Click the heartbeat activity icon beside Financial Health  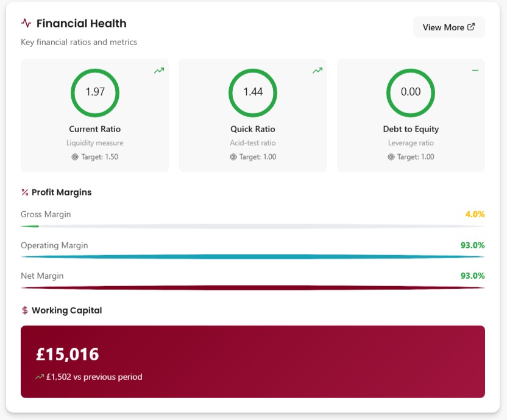[25, 23]
